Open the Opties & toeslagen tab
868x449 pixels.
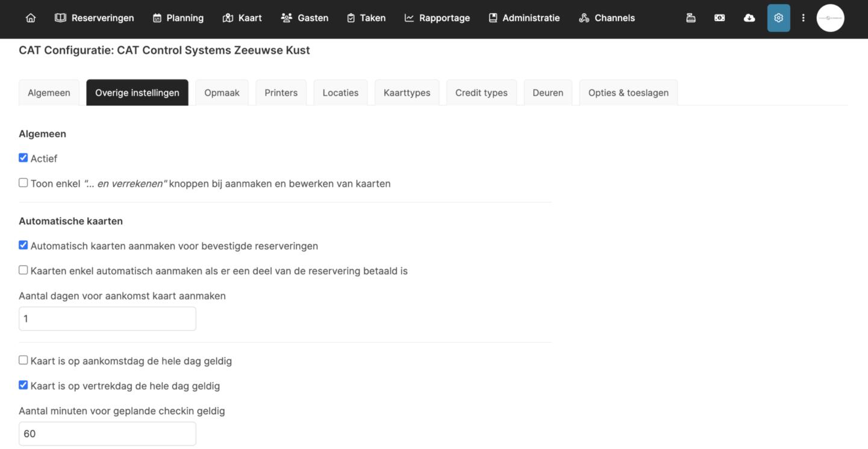pos(628,93)
